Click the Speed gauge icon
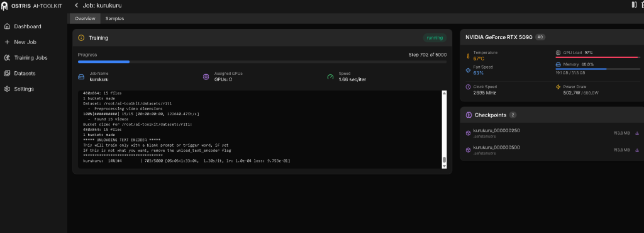644x233 pixels. [330, 76]
